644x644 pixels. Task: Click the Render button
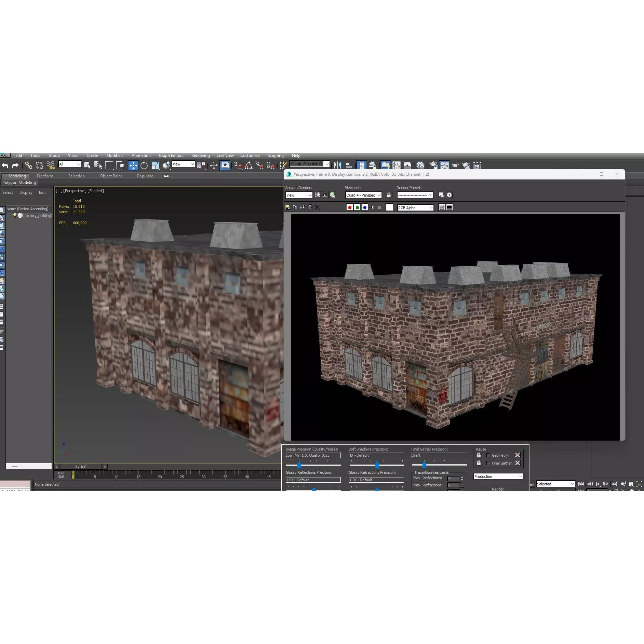point(498,489)
